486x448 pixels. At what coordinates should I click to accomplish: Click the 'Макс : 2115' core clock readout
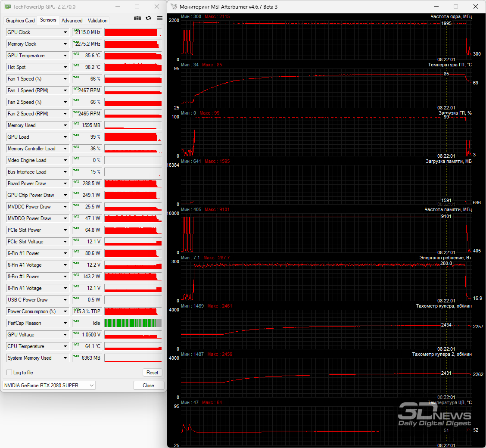click(217, 16)
